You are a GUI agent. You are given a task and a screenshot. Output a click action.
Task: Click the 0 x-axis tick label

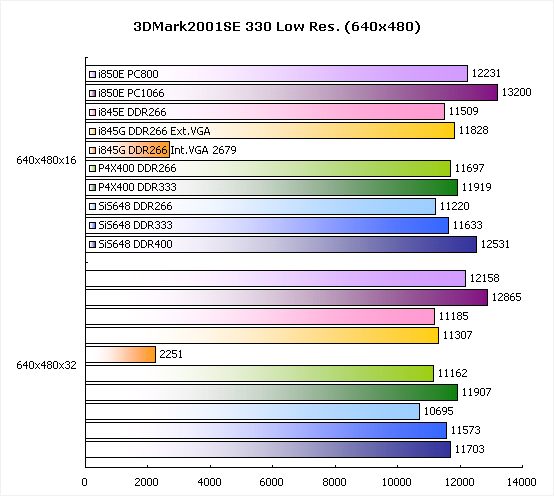(85, 482)
